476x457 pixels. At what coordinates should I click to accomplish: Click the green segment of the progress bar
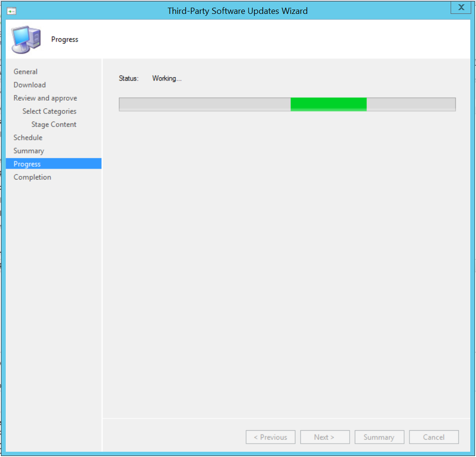coord(329,104)
